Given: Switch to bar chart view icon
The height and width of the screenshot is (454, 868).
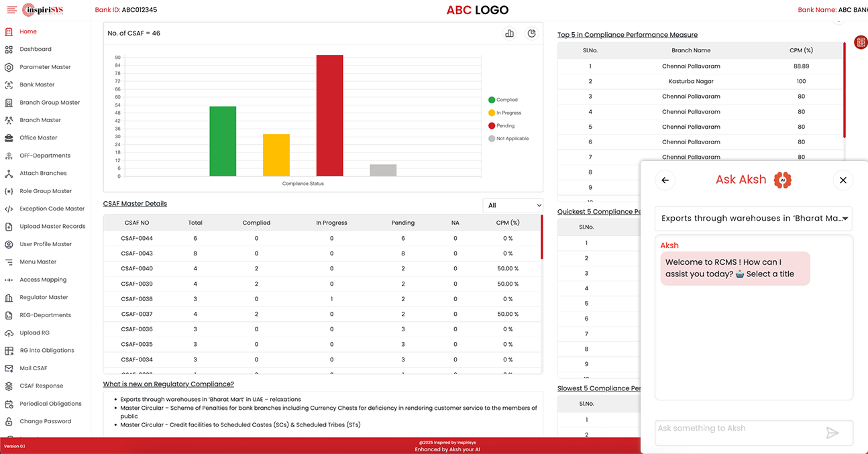Looking at the screenshot, I should coord(509,34).
